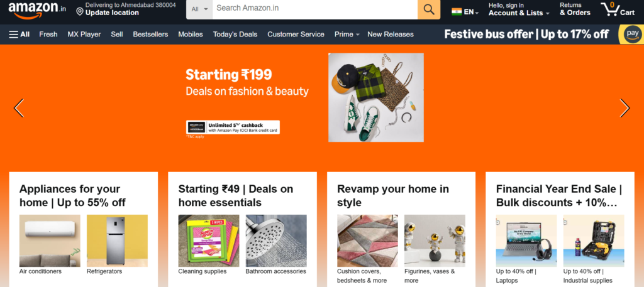
Task: Open the Refrigerators product thumbnail
Action: click(117, 245)
